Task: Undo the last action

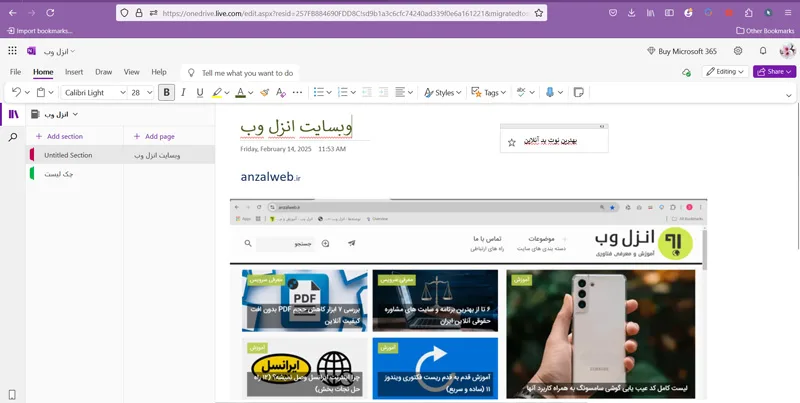Action: click(16, 92)
